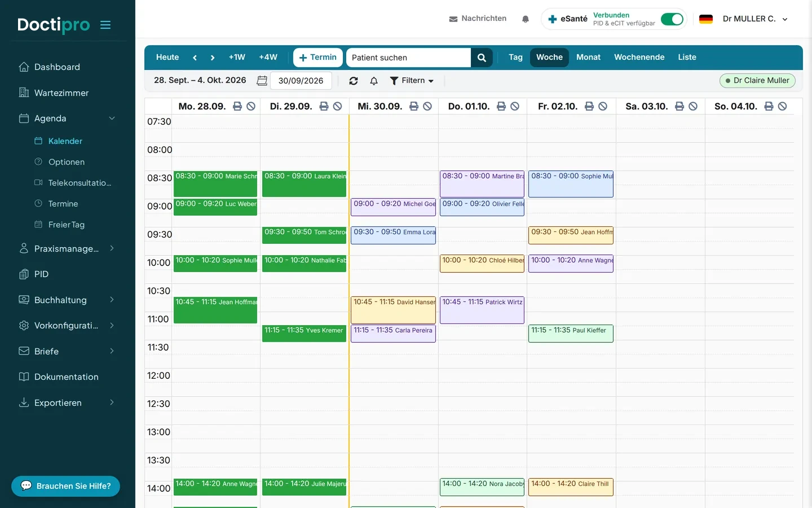Open Patrick Wirtz appointment 10:45 - 11:15
This screenshot has height=508, width=812.
[x=482, y=310]
